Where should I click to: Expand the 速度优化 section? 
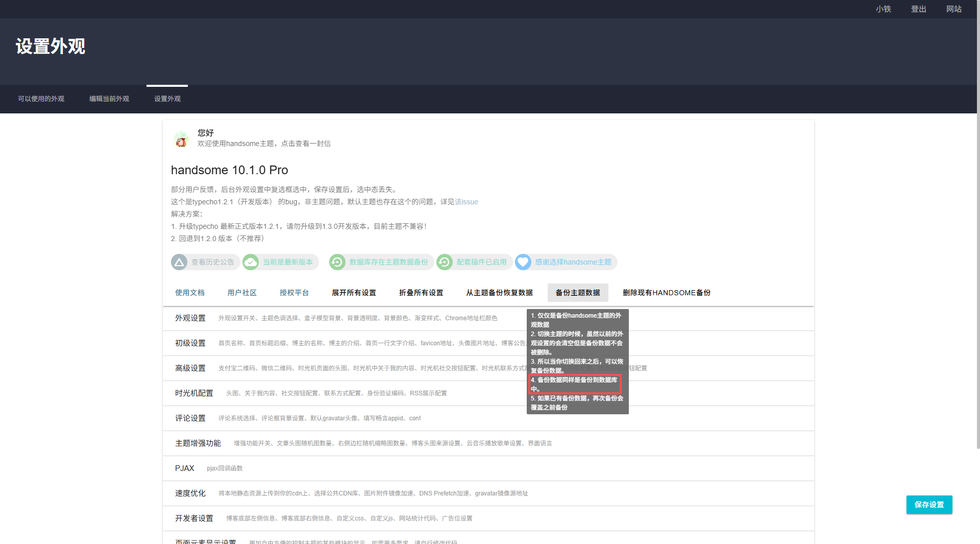488,494
